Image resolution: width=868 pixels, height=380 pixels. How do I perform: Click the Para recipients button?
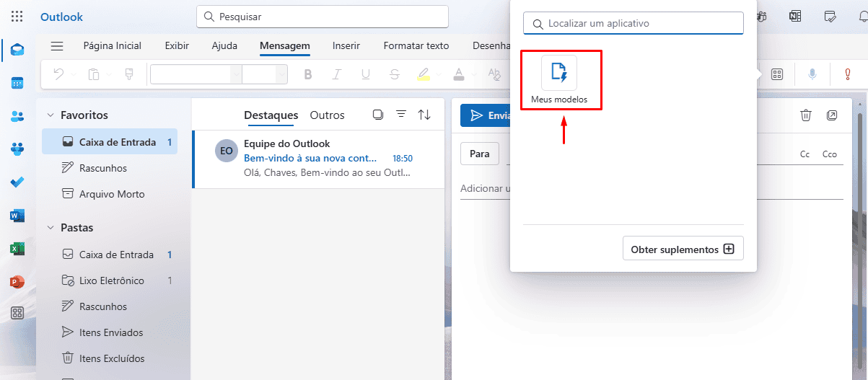(480, 154)
